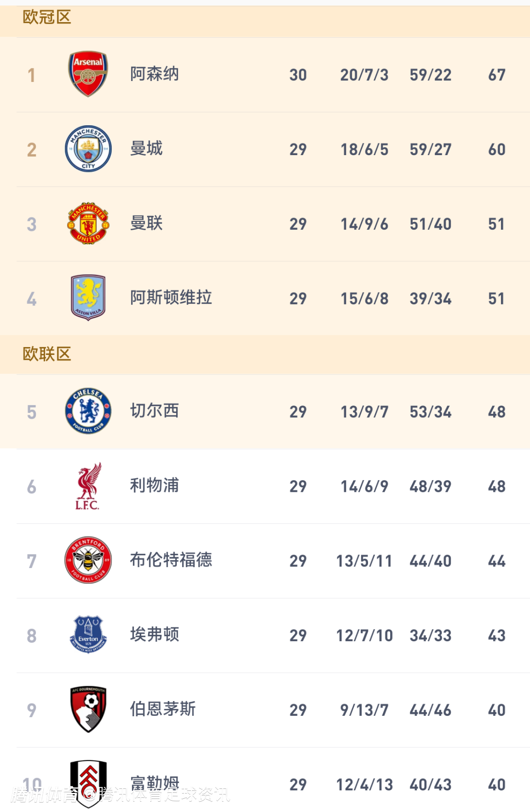
Task: Tap team name 伯恩茅斯
Action: click(x=163, y=709)
